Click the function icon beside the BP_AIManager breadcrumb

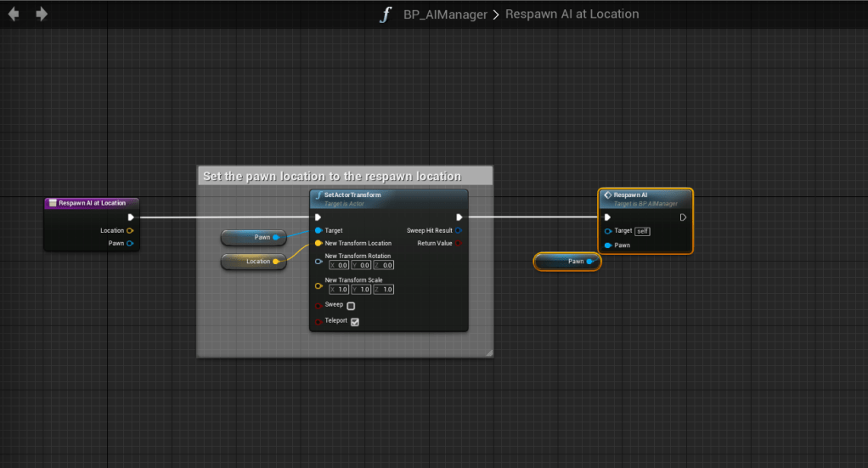[386, 14]
